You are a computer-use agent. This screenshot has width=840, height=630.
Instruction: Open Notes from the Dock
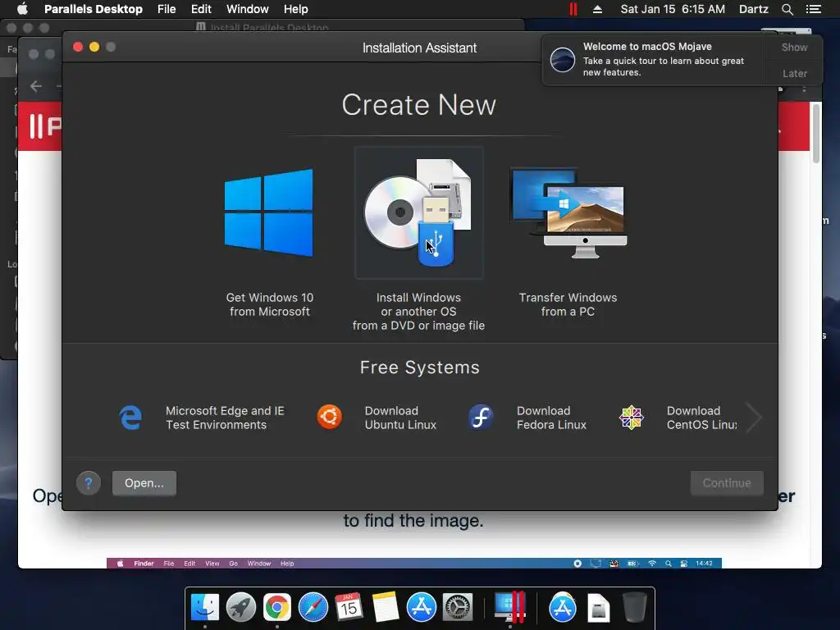(386, 608)
